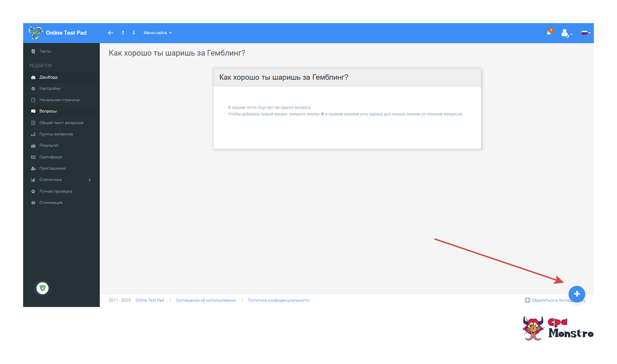Open the Меню сайта dropdown
This screenshot has height=364, width=617.
pos(157,33)
